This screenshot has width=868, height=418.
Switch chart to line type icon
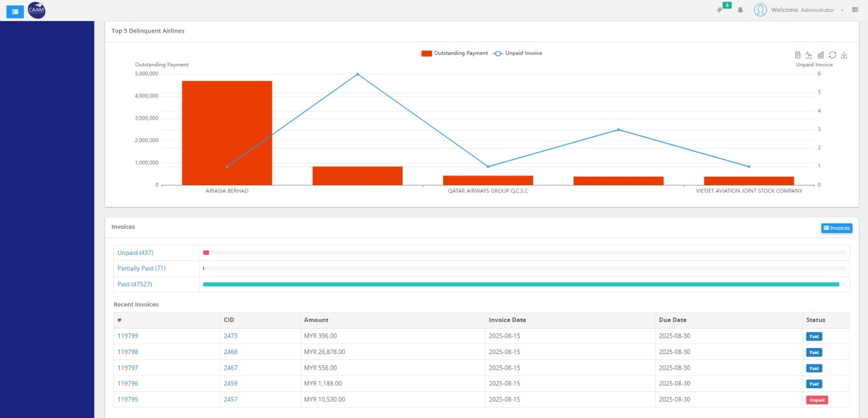(x=809, y=55)
